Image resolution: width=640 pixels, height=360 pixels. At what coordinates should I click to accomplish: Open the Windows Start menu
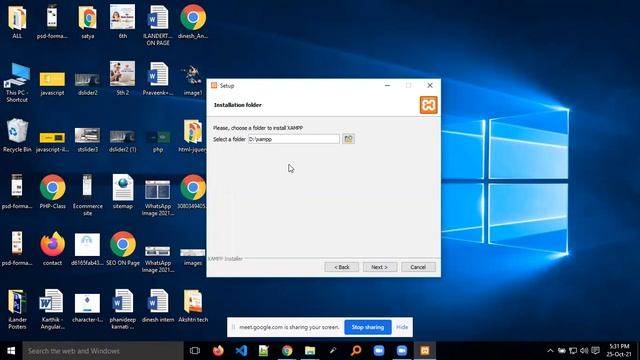tap(11, 351)
